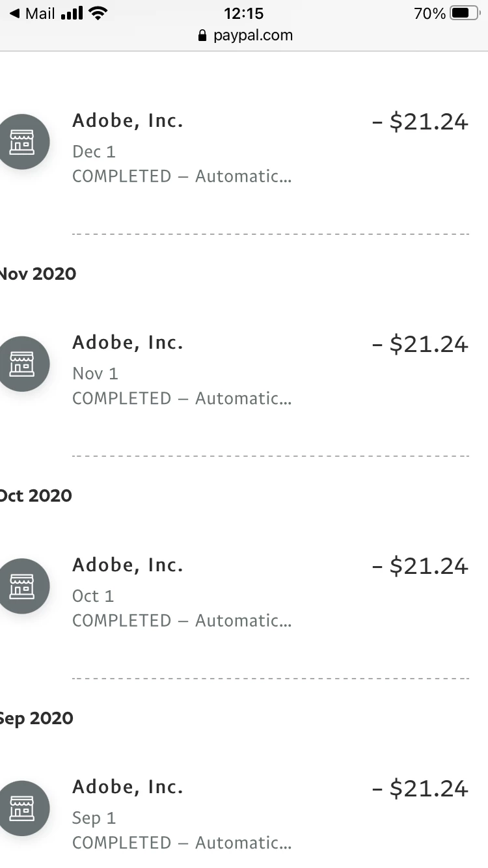Tap the $21.24 amount for Nov 1

pyautogui.click(x=420, y=344)
